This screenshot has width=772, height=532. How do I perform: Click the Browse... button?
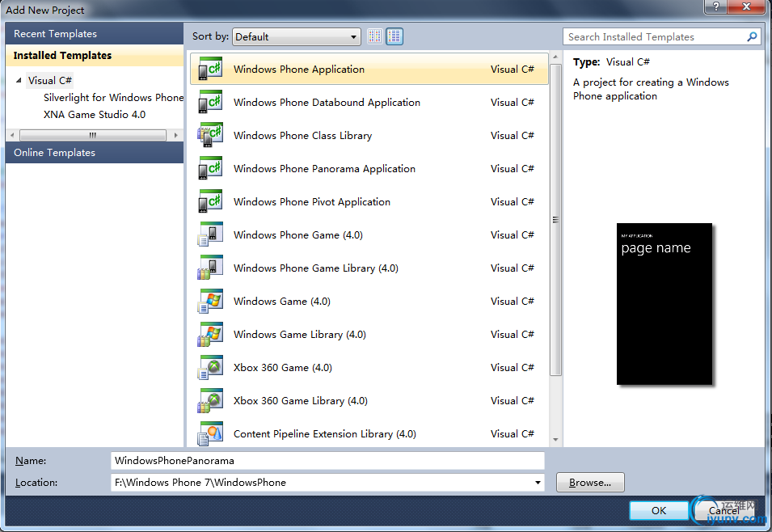pos(590,482)
